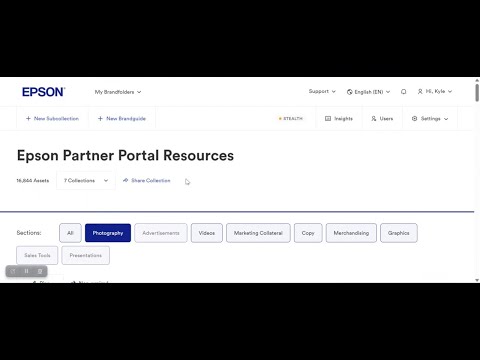Select the Advertisements section tab
Viewport: 480px width, 360px height.
tap(161, 233)
